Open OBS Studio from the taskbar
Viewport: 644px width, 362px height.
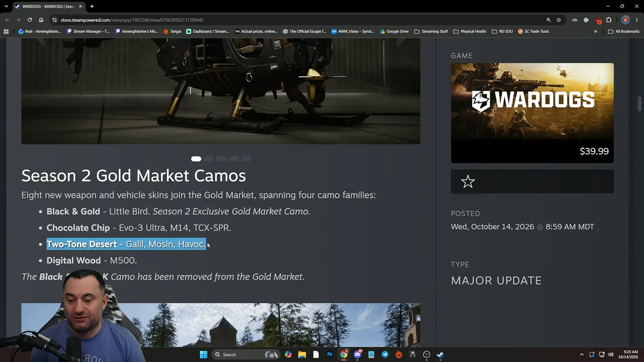click(427, 354)
